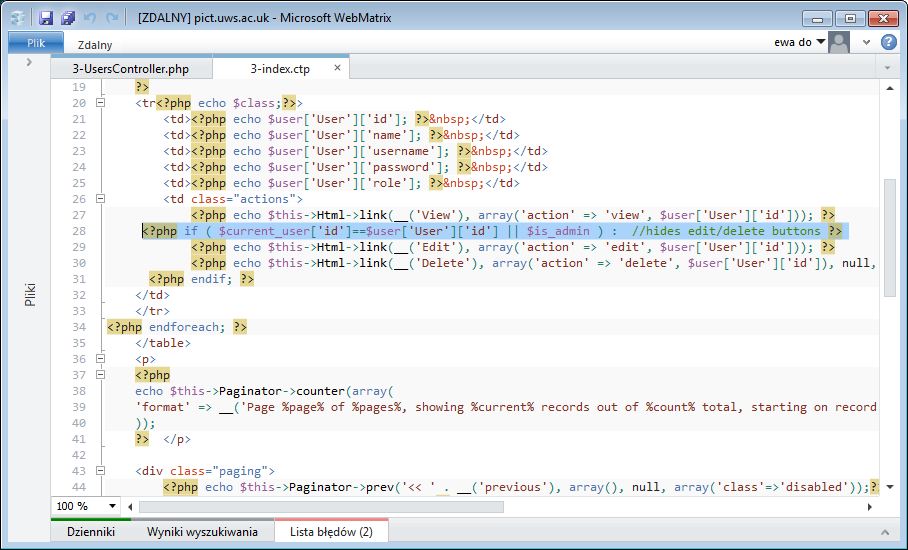This screenshot has width=908, height=550.
Task: Click the Save All icon
Action: coord(68,18)
